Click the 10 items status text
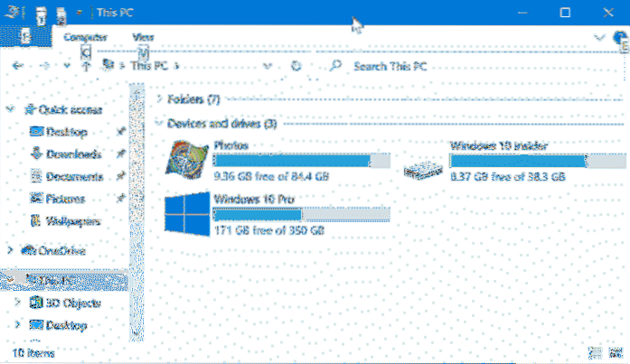 33,353
